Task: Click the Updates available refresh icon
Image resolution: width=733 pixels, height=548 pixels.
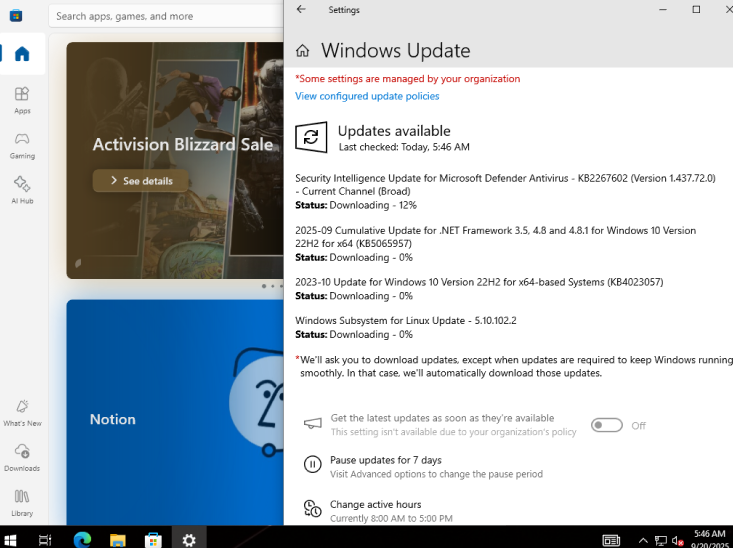Action: [x=311, y=137]
